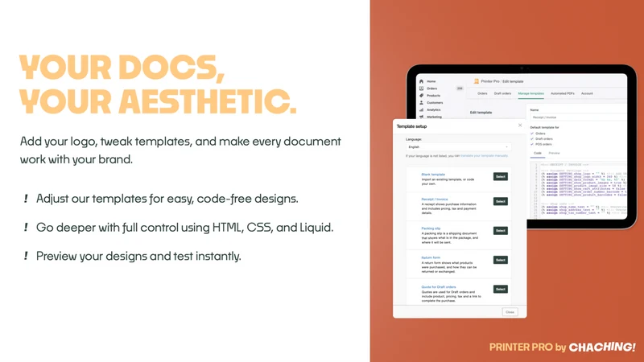Click the Name field containing Receipt / Invoice

[x=578, y=117]
